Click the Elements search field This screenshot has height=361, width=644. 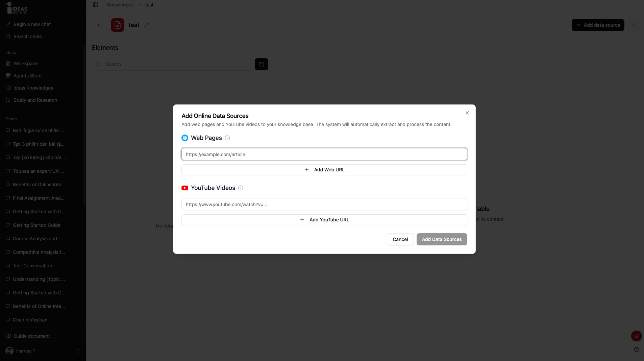(172, 64)
